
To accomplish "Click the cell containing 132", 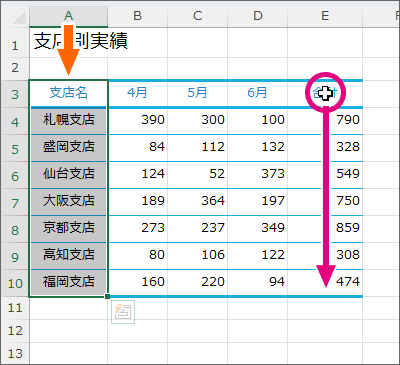I will click(258, 148).
